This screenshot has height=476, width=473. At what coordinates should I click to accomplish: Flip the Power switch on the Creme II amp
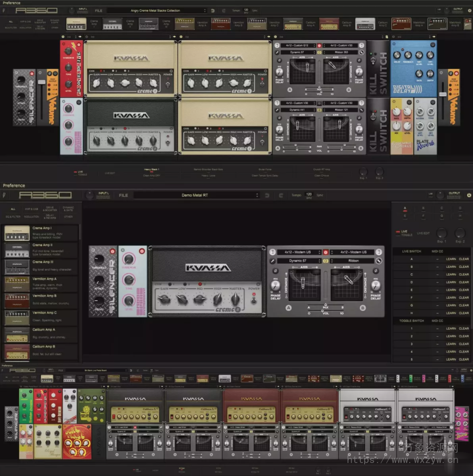[x=253, y=300]
